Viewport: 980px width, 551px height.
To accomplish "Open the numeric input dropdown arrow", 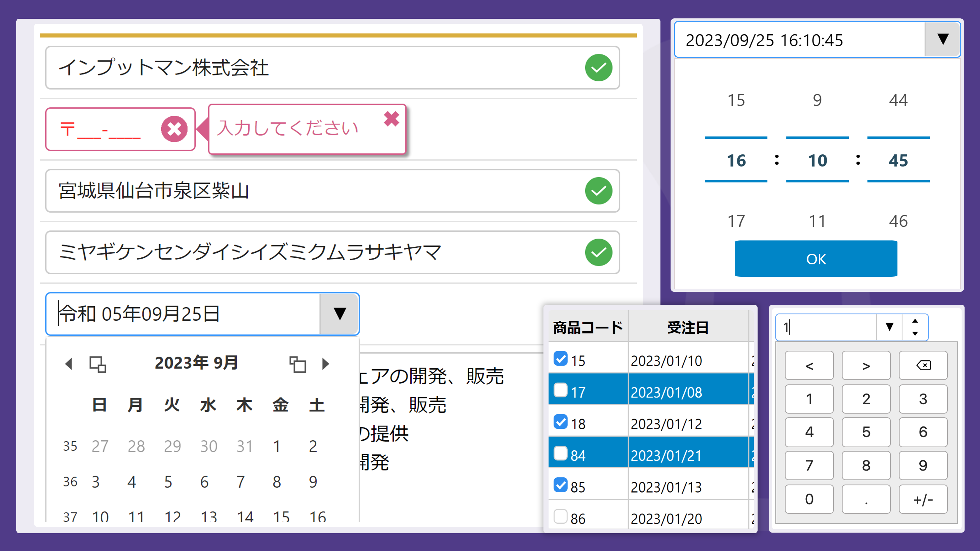I will [889, 327].
